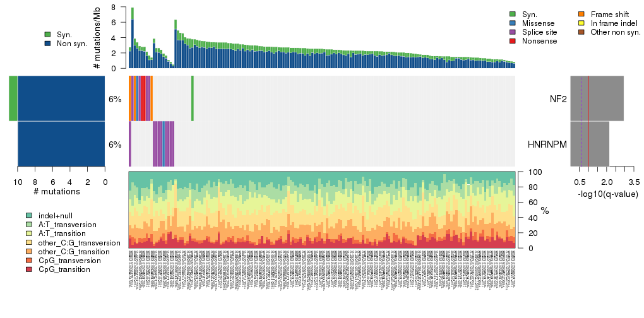The height and width of the screenshot is (318, 644).
Task: Click the Nonsense red legend swatch
Action: click(x=513, y=40)
